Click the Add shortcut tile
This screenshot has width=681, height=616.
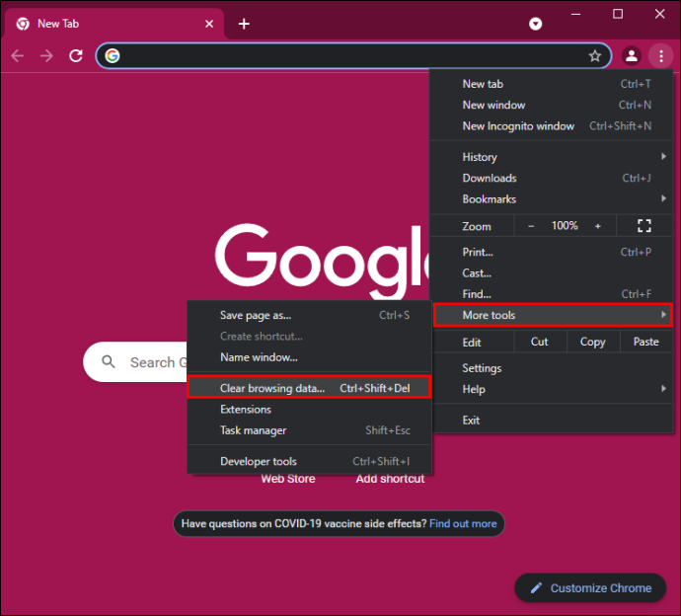tap(390, 479)
